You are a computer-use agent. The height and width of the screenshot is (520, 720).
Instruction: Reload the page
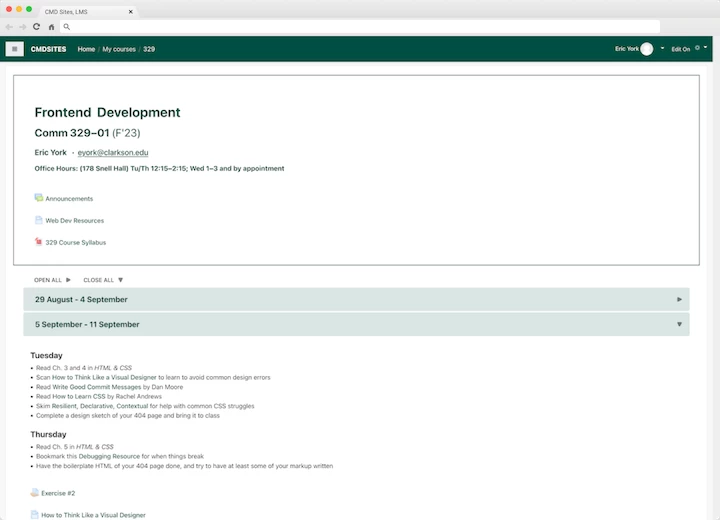37,27
